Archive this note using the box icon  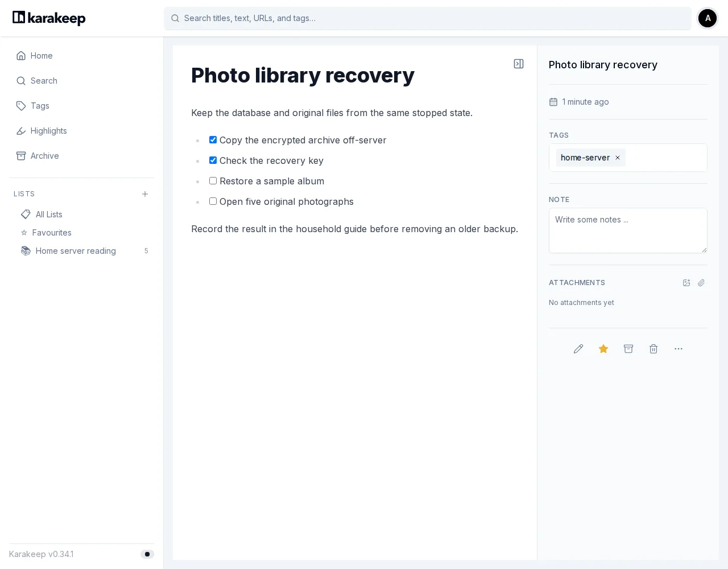628,349
